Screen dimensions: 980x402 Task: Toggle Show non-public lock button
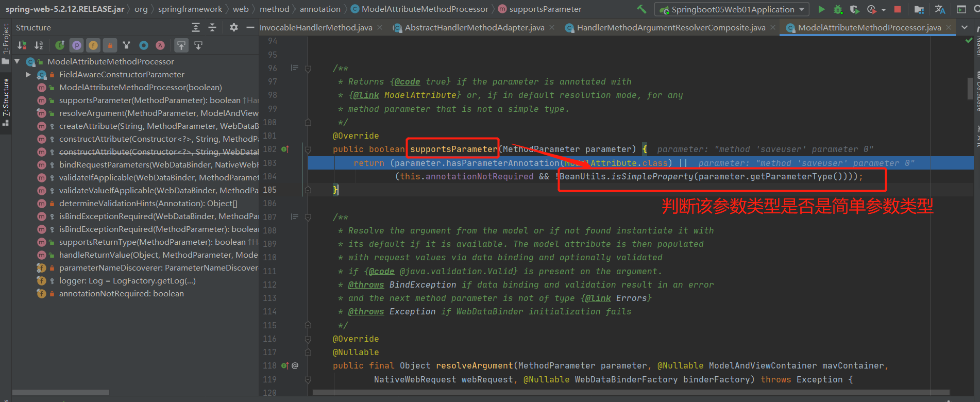(x=110, y=45)
